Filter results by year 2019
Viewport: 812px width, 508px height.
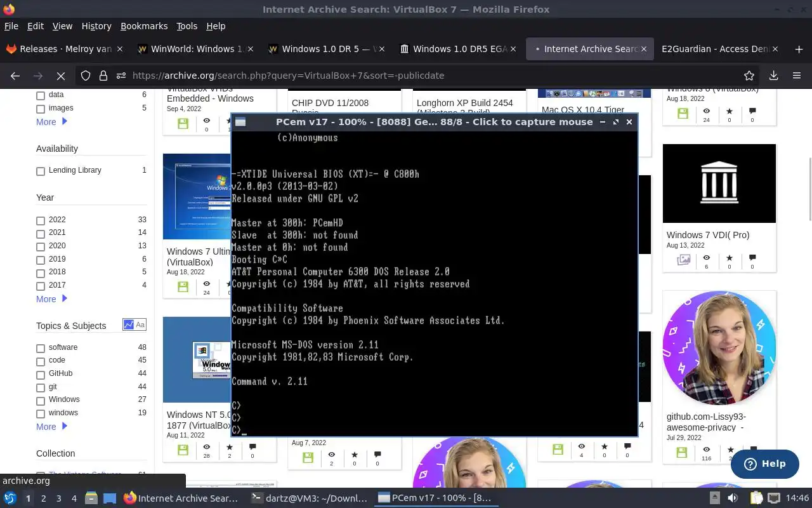click(41, 260)
